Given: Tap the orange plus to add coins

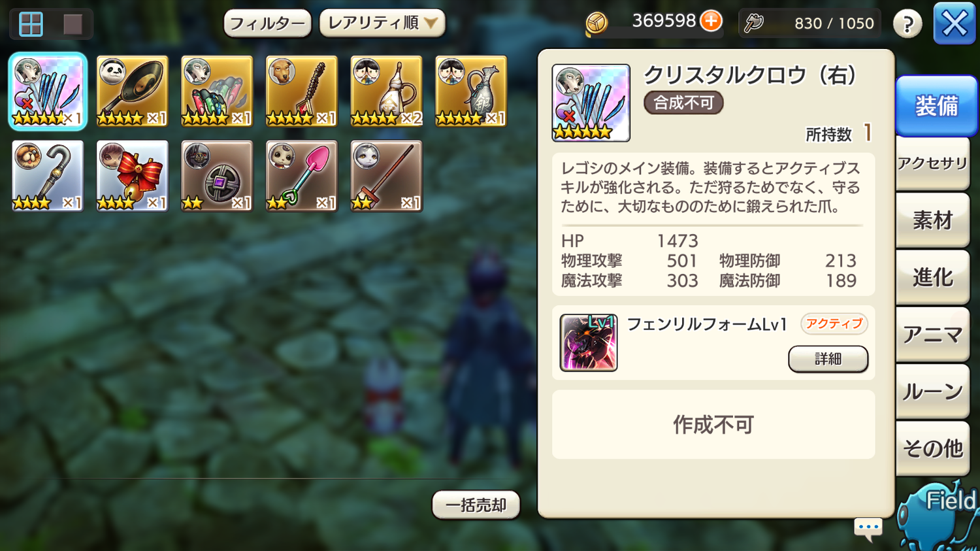Looking at the screenshot, I should [x=711, y=21].
